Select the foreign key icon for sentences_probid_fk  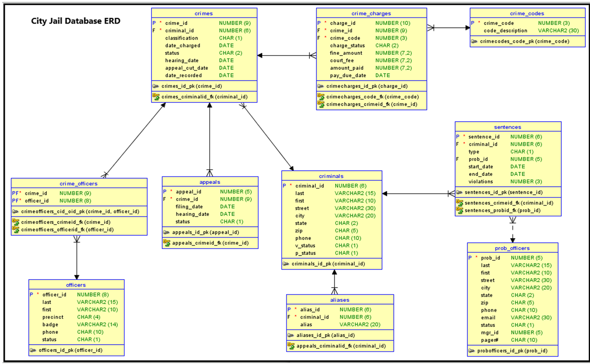460,210
